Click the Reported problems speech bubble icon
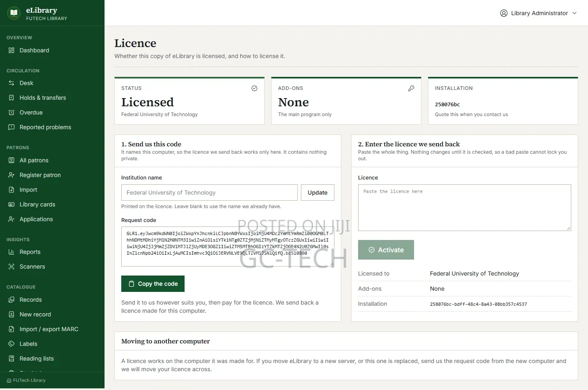588x390 pixels. click(x=11, y=127)
